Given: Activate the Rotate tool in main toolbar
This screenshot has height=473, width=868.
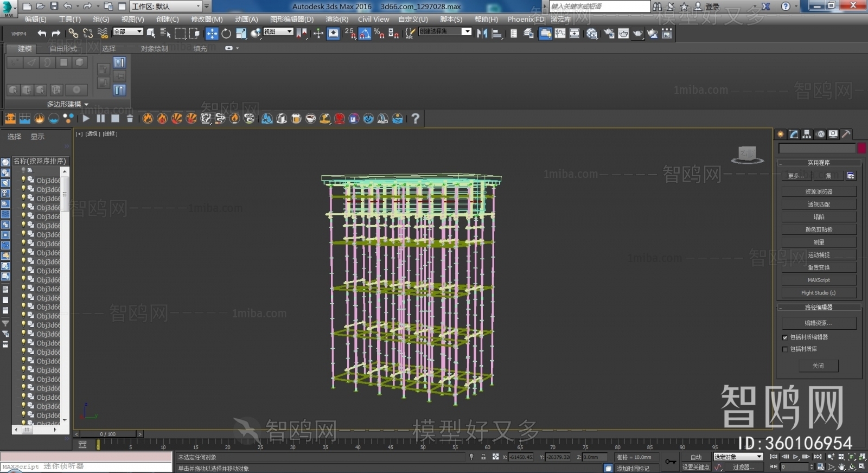Looking at the screenshot, I should 226,34.
